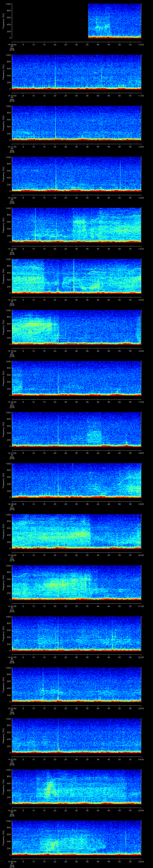This screenshot has height=868, width=153.
Task: Select the '14:19:00' time axis label
Action: tap(12, 555)
